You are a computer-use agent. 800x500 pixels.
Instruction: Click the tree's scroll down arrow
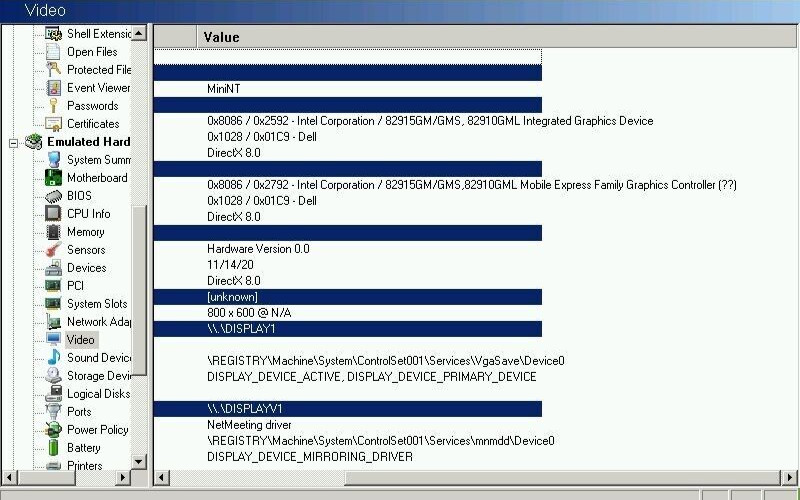(138, 462)
